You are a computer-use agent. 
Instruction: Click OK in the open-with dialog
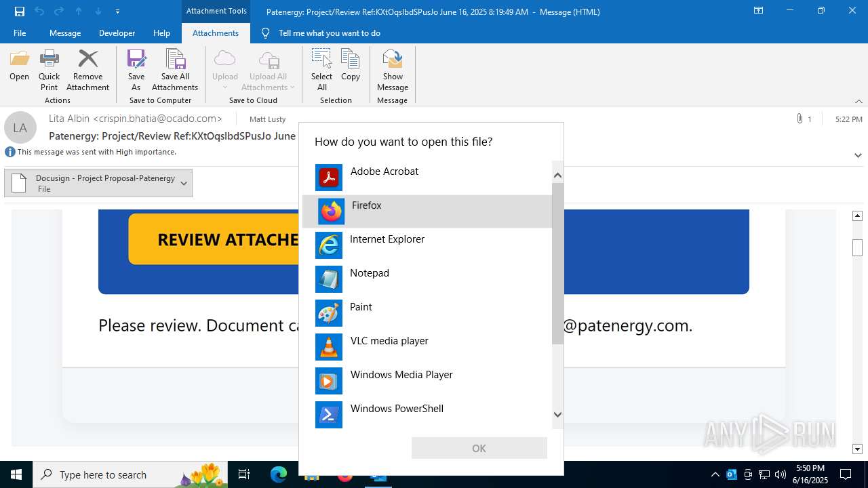click(479, 448)
